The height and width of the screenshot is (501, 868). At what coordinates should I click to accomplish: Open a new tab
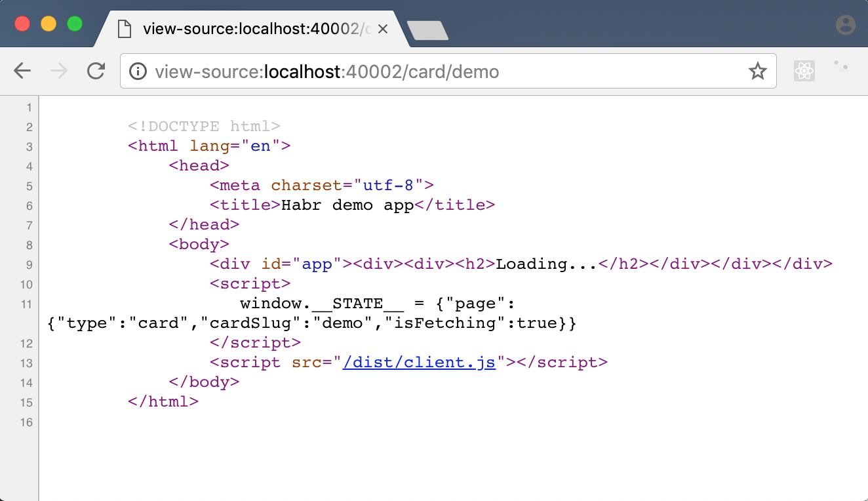point(427,30)
